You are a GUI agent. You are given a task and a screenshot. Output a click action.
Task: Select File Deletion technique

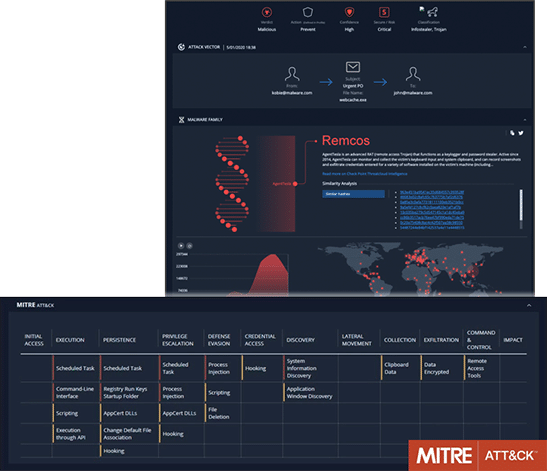coord(219,413)
